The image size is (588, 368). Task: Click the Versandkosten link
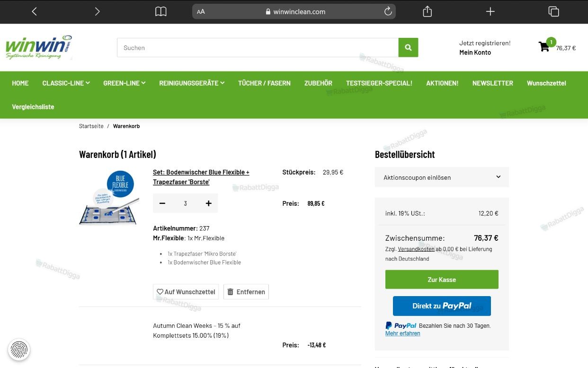(416, 249)
